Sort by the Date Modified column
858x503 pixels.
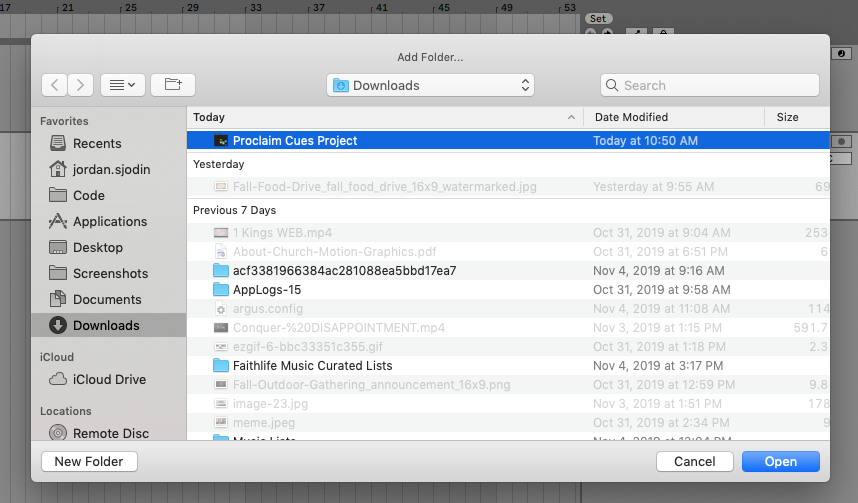coord(672,117)
